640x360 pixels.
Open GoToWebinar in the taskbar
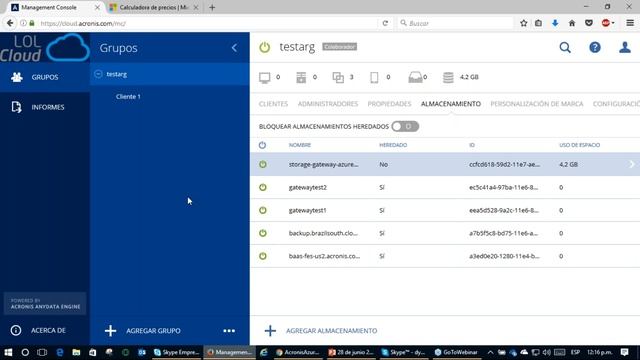pyautogui.click(x=456, y=352)
